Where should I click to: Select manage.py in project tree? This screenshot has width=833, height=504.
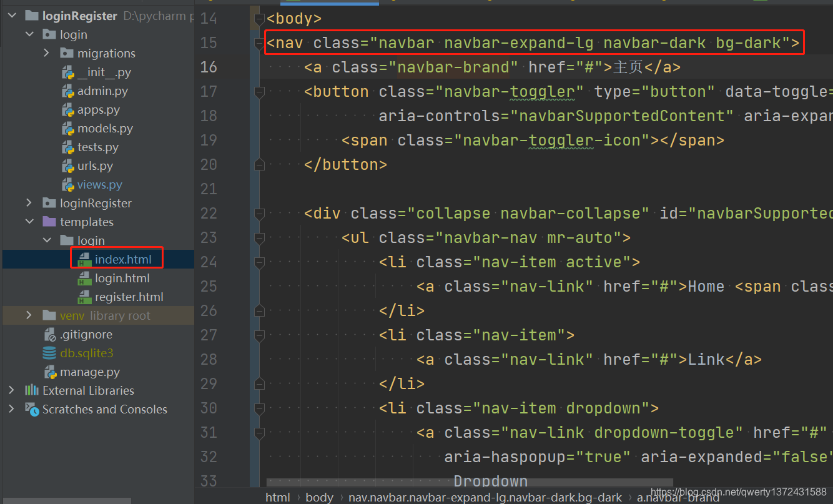point(90,372)
